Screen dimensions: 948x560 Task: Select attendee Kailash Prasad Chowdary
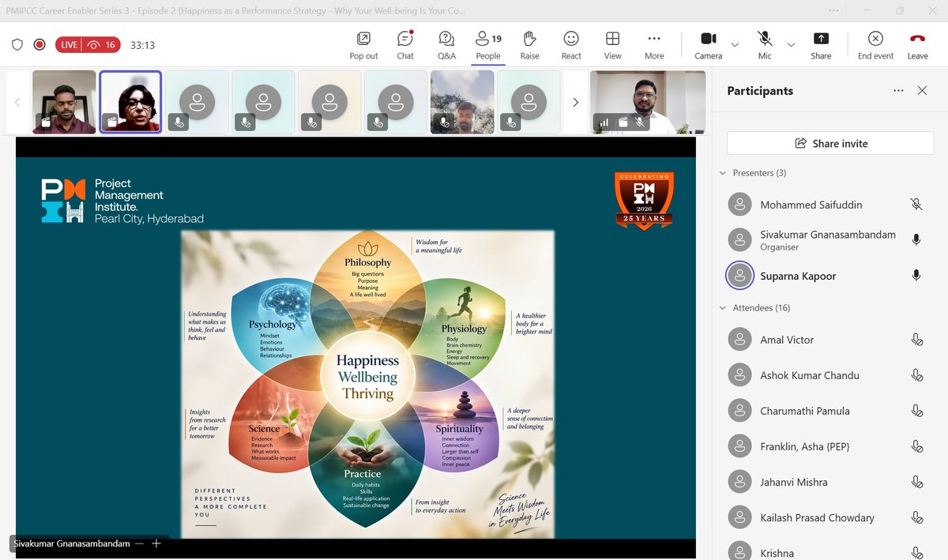(829, 517)
